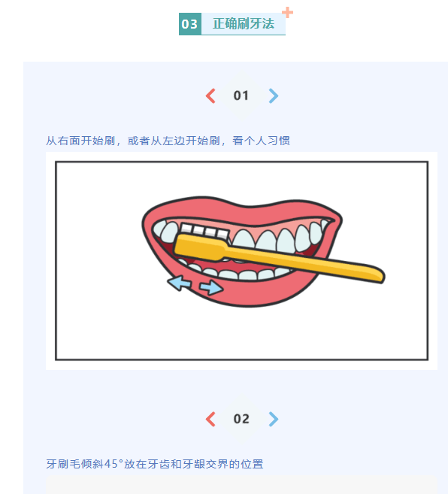The image size is (448, 494).
Task: Click the orange plus icon near heading
Action: 287,13
